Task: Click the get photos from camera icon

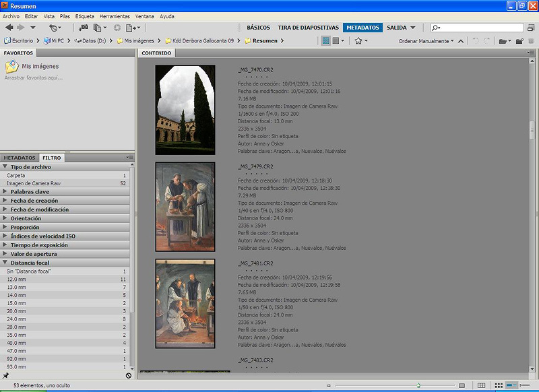Action: click(83, 28)
